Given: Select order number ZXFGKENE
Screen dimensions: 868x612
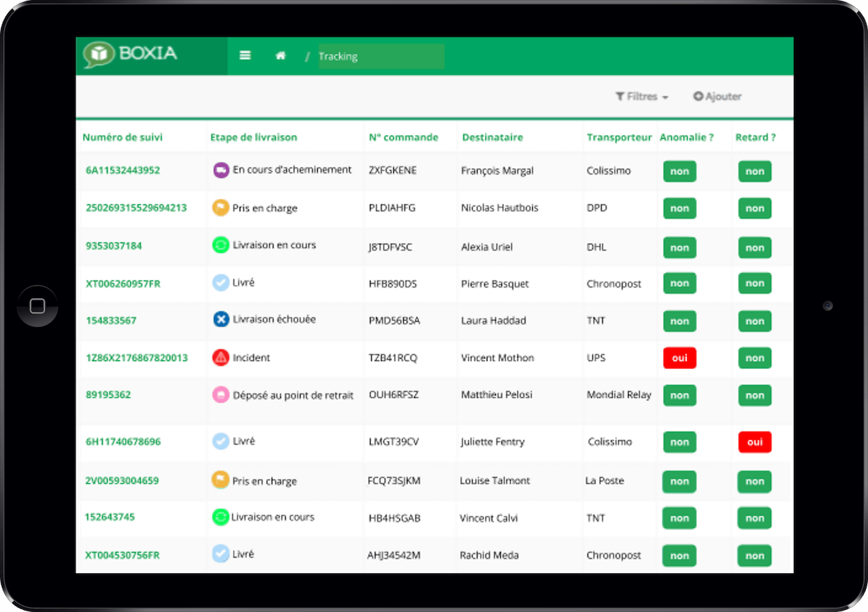Looking at the screenshot, I should point(393,170).
